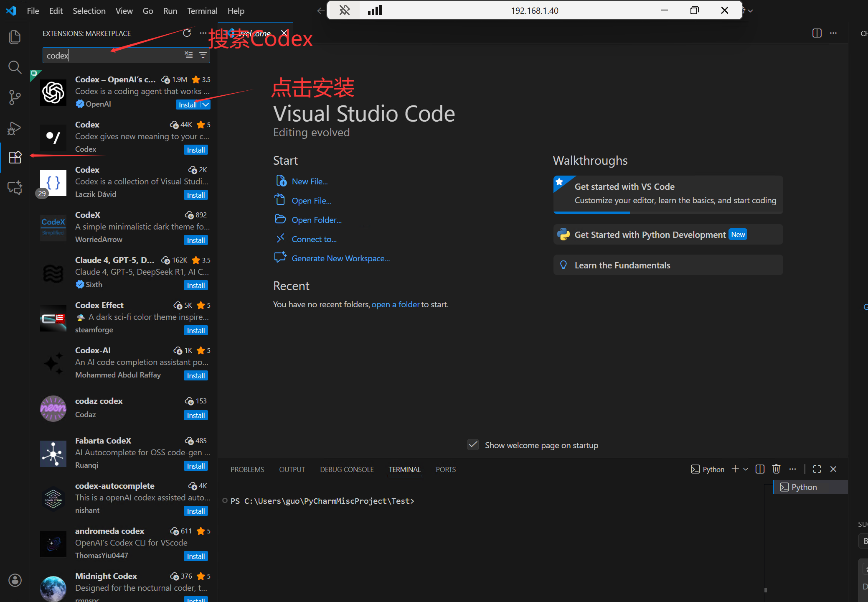This screenshot has height=602, width=868.
Task: Toggle Show welcome page on startup
Action: point(473,445)
